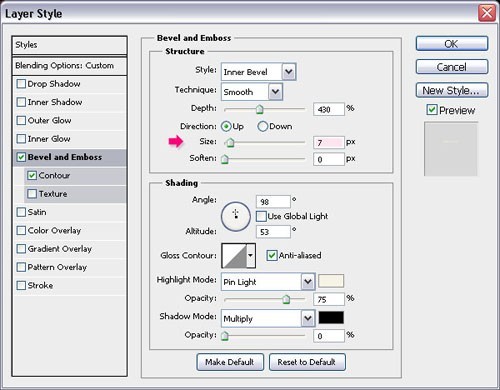Close the Layer Style dialog

(487, 13)
